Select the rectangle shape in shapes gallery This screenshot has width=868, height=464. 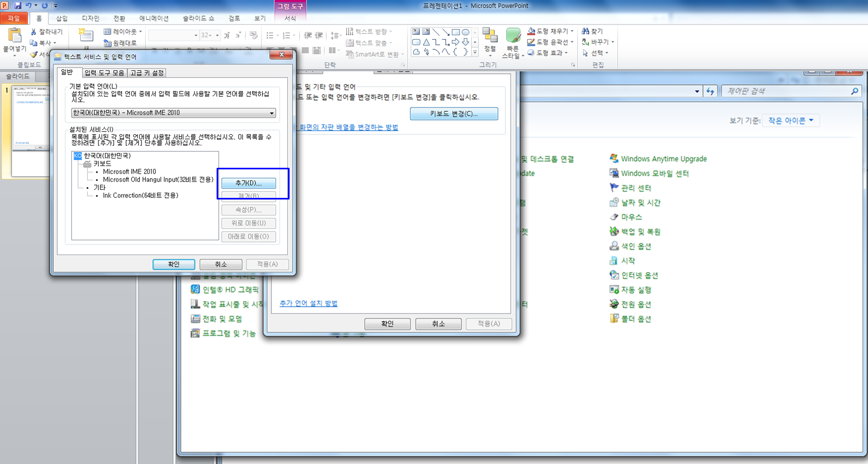[455, 32]
